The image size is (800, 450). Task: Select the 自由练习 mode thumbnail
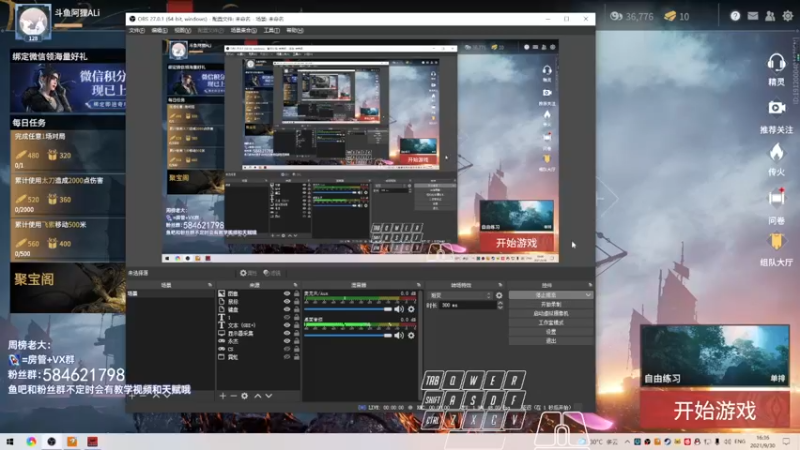tap(714, 356)
